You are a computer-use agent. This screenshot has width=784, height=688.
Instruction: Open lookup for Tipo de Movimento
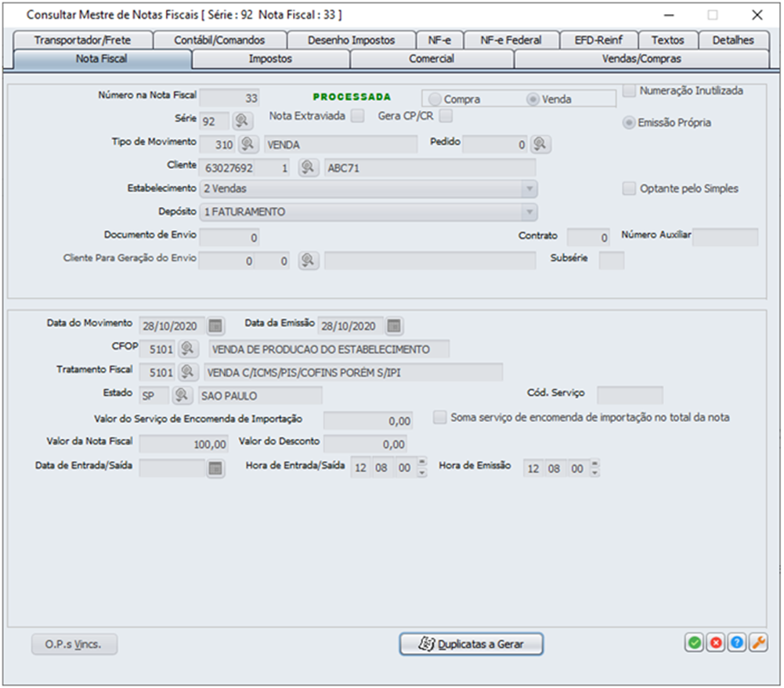(x=248, y=144)
